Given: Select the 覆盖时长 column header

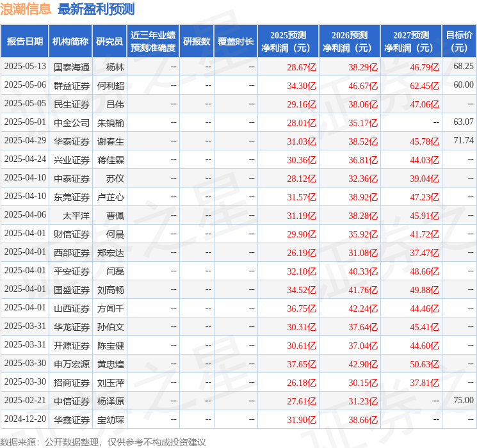Looking at the screenshot, I should [236, 42].
